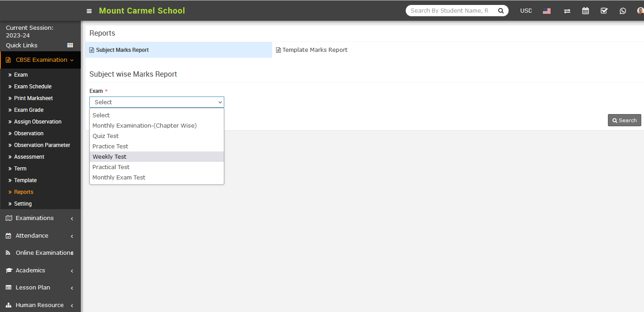This screenshot has width=644, height=312.
Task: Expand the Human Resource sidebar section
Action: (40, 305)
